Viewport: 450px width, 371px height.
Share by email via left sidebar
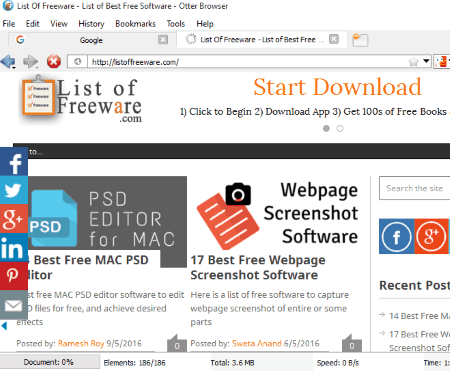click(14, 305)
